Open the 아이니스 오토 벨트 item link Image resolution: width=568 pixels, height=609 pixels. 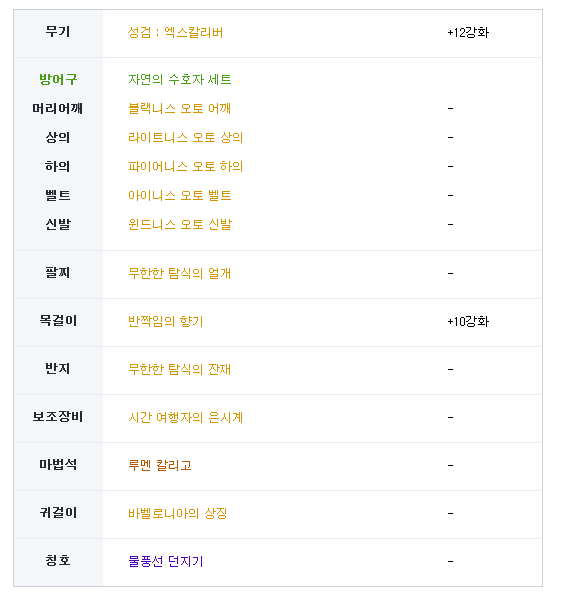(x=179, y=195)
